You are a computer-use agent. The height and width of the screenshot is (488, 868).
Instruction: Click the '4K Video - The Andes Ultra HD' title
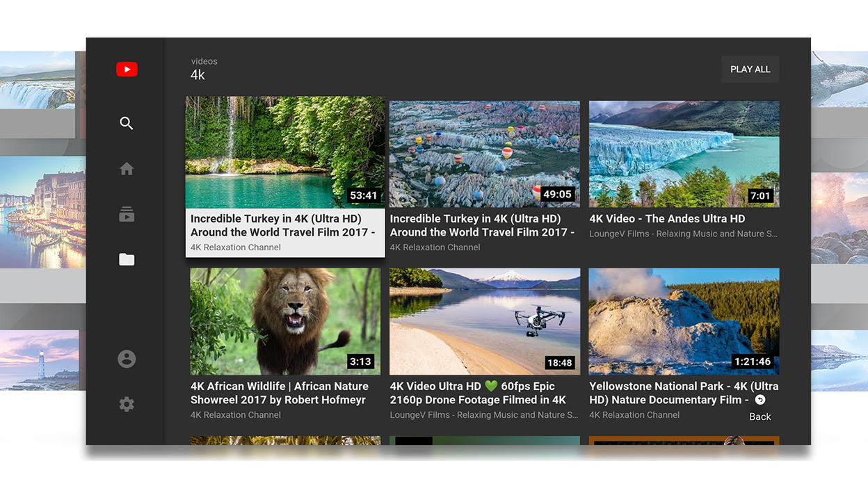pos(666,219)
